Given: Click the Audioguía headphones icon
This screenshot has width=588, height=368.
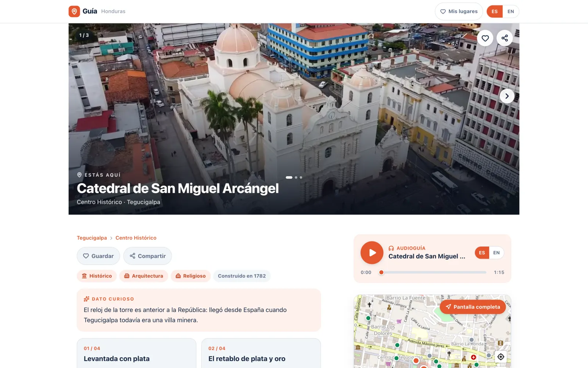Looking at the screenshot, I should click(x=391, y=248).
